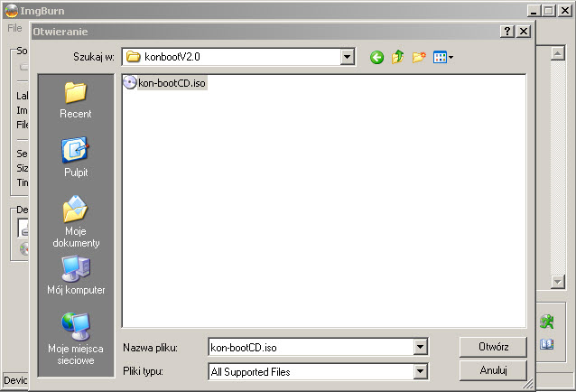Viewport: 576px width, 392px height.
Task: Go up one folder level
Action: (x=397, y=57)
